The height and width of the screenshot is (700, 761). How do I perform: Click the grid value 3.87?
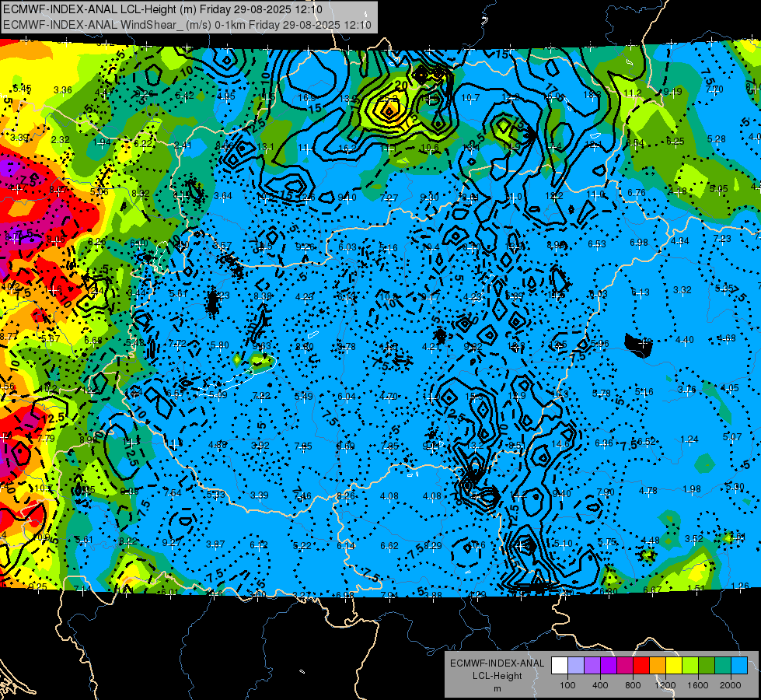(215, 545)
